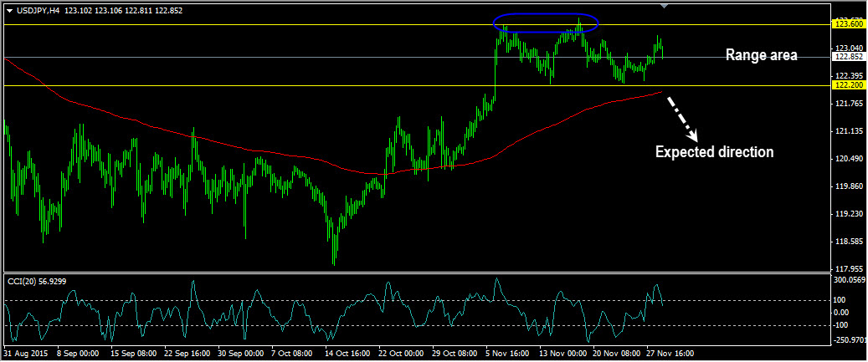The height and width of the screenshot is (362, 868).
Task: Click the 8 Sep 00:00 time label
Action: [77, 353]
